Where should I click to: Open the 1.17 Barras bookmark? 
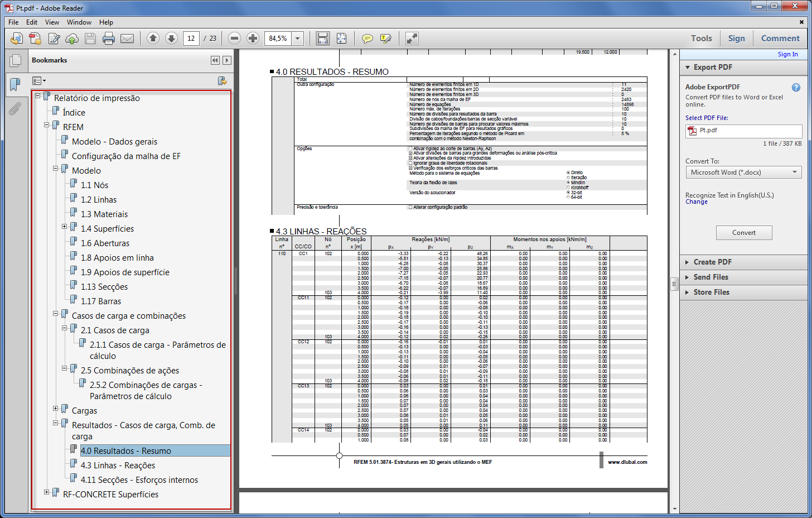[101, 301]
